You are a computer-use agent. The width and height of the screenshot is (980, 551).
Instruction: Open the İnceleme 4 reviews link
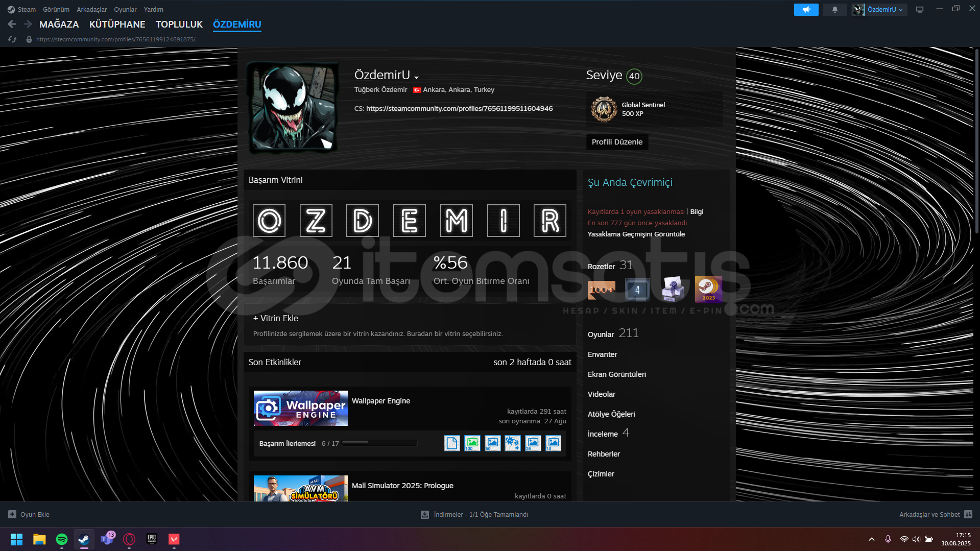point(608,433)
